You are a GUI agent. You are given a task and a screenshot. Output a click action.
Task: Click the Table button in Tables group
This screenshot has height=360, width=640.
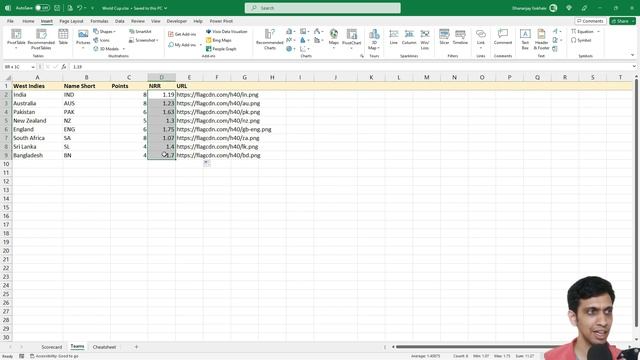[63, 37]
